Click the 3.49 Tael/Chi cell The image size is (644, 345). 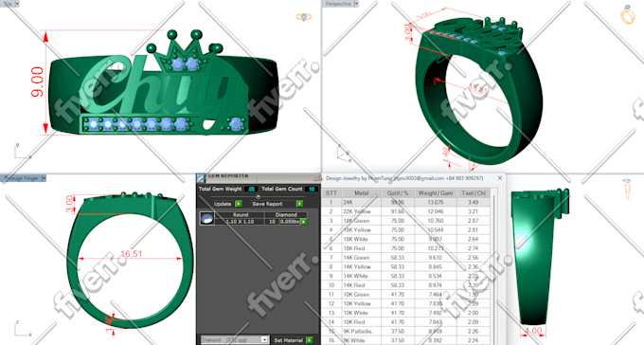click(474, 202)
